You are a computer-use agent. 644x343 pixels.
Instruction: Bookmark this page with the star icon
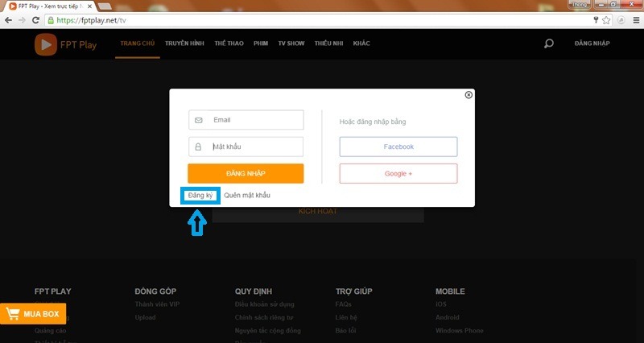[606, 19]
